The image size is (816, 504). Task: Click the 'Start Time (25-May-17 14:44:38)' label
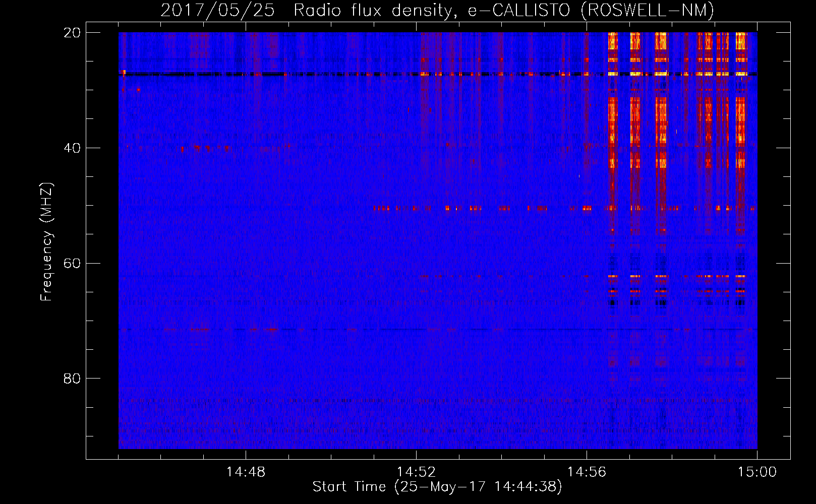pos(437,487)
